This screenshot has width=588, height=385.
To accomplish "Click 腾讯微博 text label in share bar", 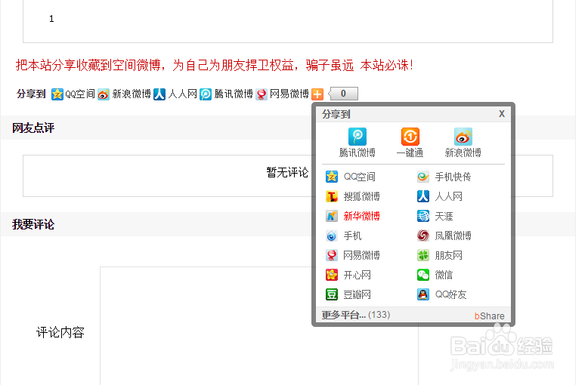I will pos(234,94).
